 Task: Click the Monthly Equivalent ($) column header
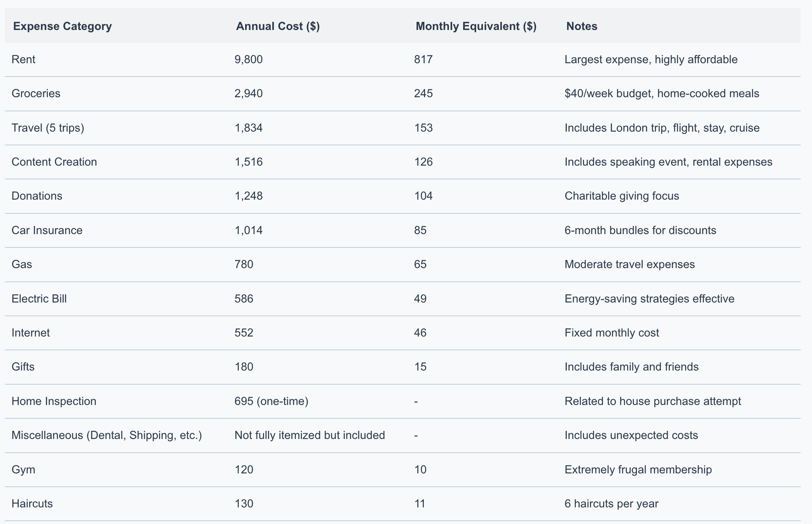(476, 26)
